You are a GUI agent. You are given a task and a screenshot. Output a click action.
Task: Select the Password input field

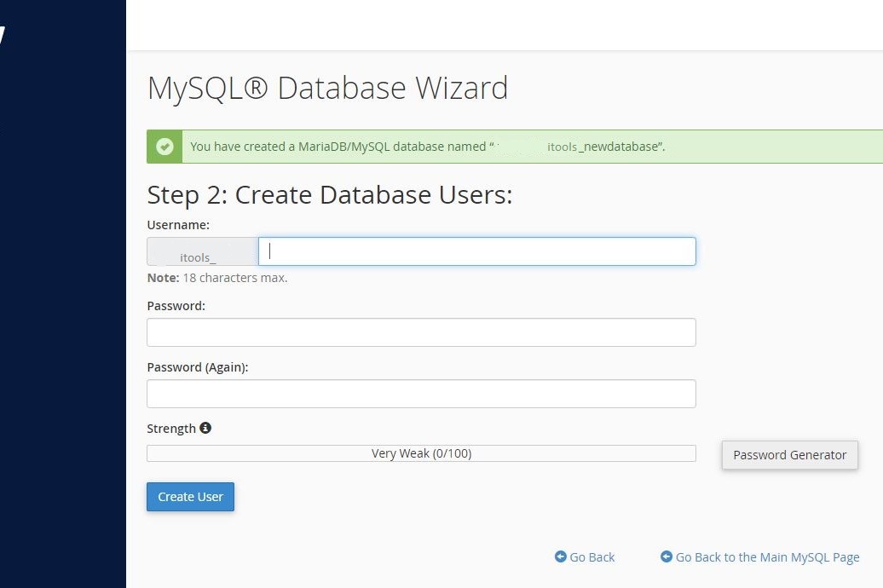pyautogui.click(x=421, y=332)
